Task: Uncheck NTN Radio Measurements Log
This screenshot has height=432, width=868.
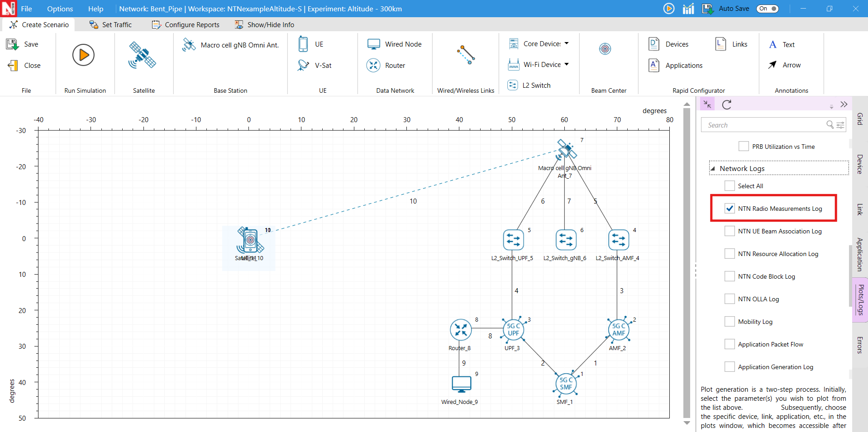Action: (730, 209)
